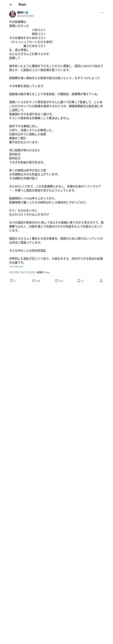Go back using the arrow icon
Screen dimensions: 113x644
[x=11, y=5]
